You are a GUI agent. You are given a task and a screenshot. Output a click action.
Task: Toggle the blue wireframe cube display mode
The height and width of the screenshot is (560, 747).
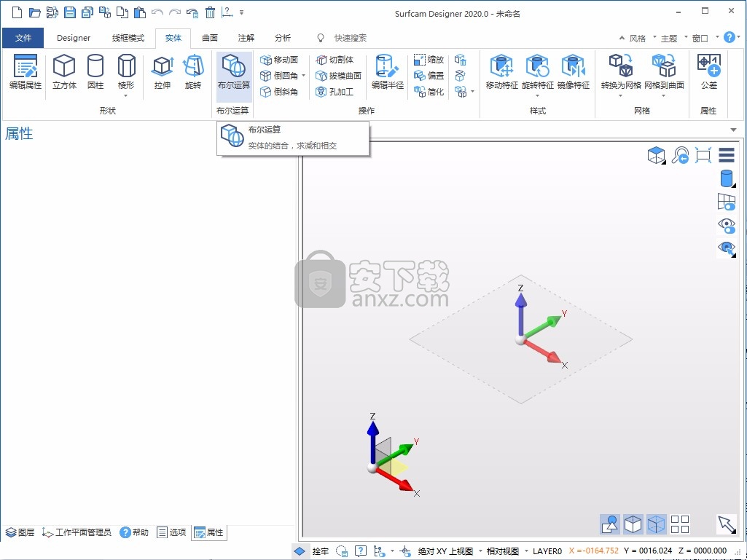[657, 524]
